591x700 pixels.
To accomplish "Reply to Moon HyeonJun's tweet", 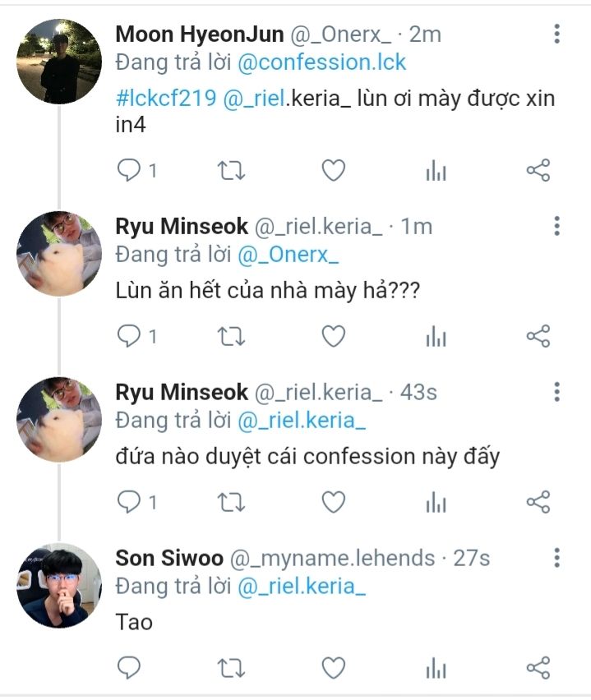I will tap(130, 170).
